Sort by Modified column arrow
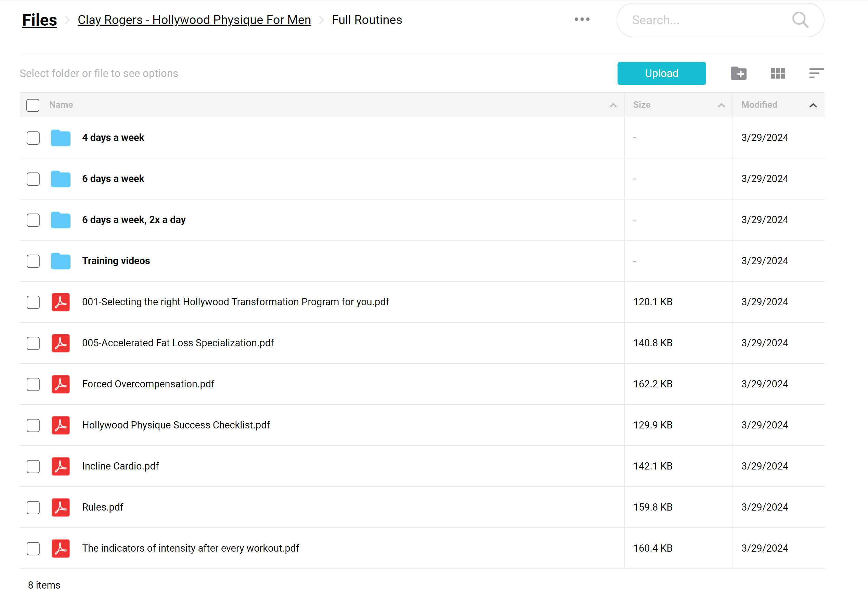868x592 pixels. pyautogui.click(x=813, y=105)
